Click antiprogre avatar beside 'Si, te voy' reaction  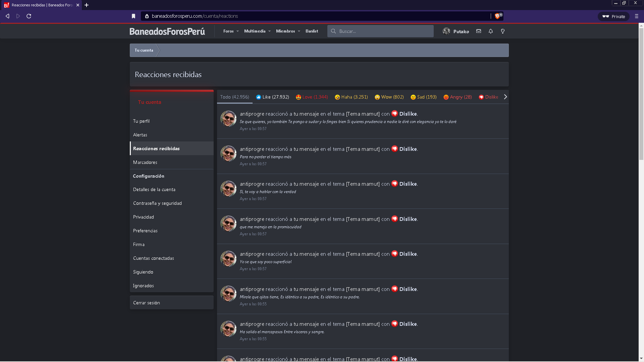coord(228,189)
